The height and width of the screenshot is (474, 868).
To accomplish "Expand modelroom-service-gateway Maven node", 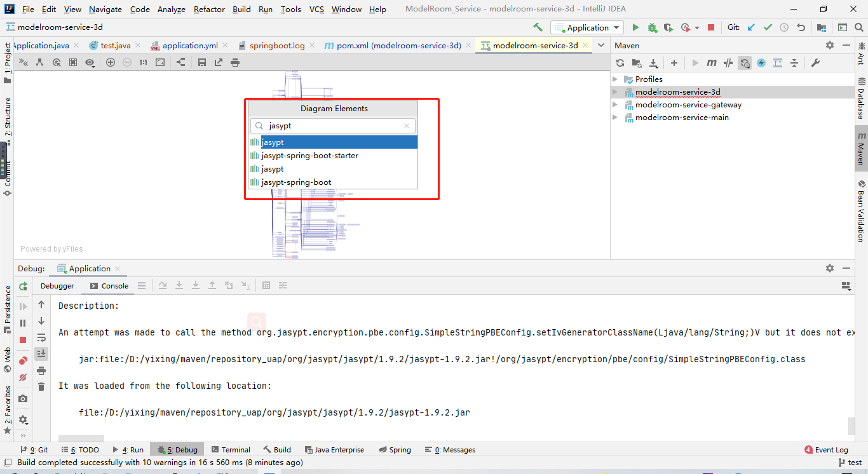I will 615,105.
